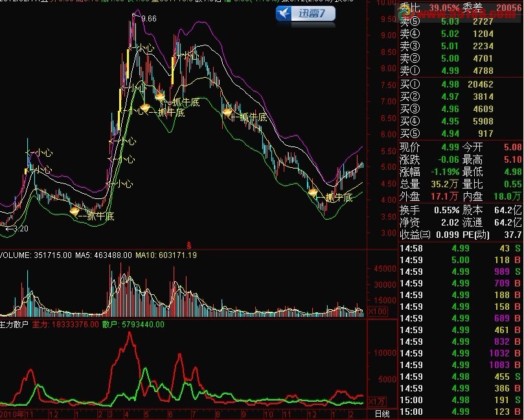
Task: Select the 买④ 4.95 order row
Action: click(461, 121)
